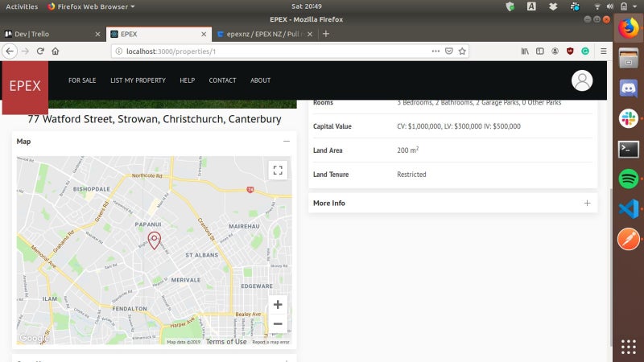Open Postman from the dock
The image size is (644, 362).
(629, 239)
